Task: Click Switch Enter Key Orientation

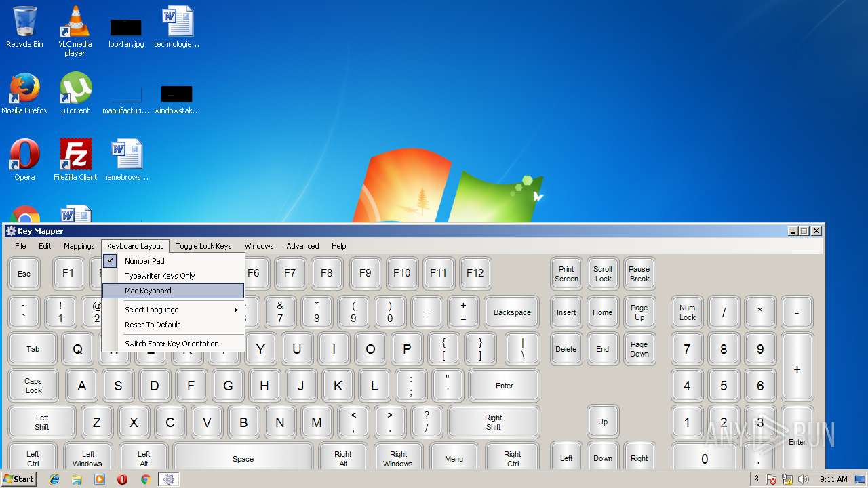Action: click(x=173, y=344)
